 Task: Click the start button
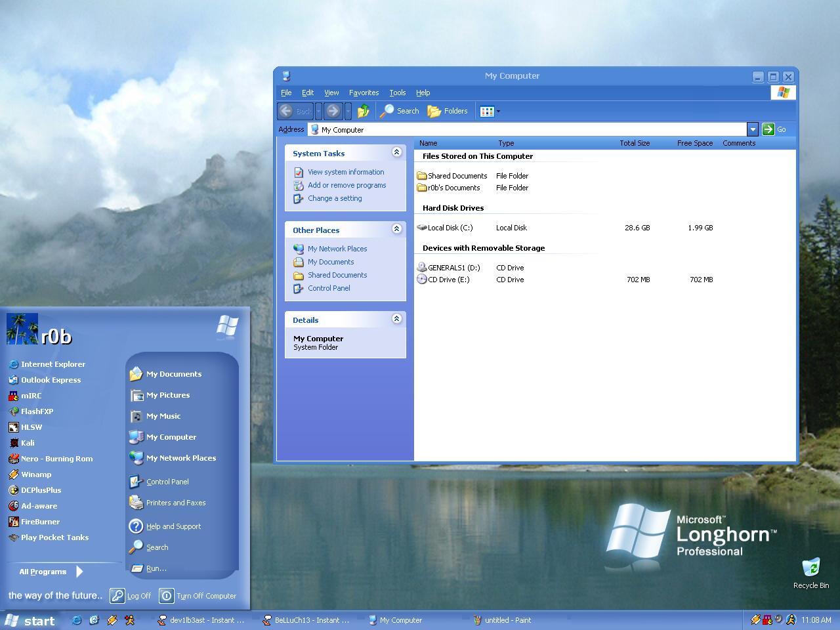click(30, 621)
